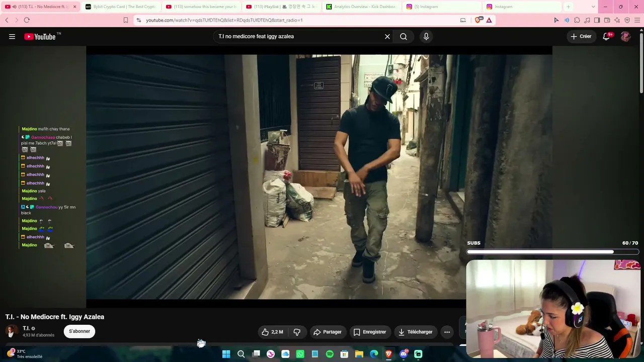Open Microsoft Store from the taskbar
Screen dimensions: 644x362
[x=345, y=354]
